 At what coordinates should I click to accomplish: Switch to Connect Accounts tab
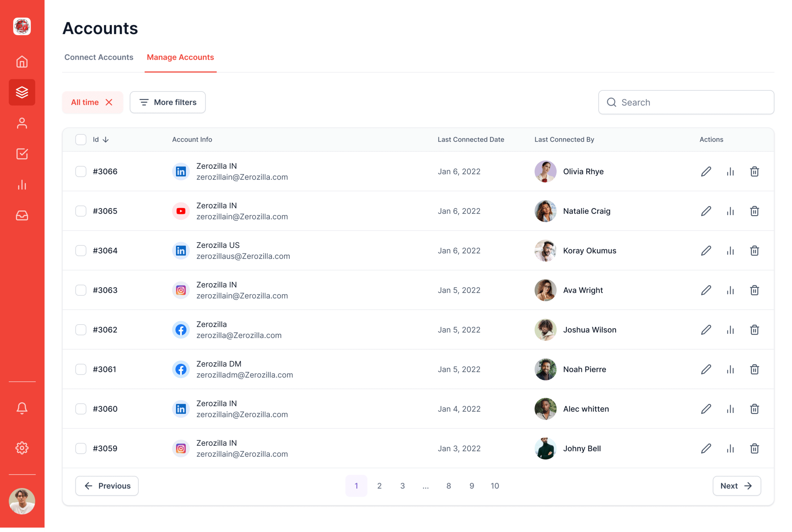point(99,57)
